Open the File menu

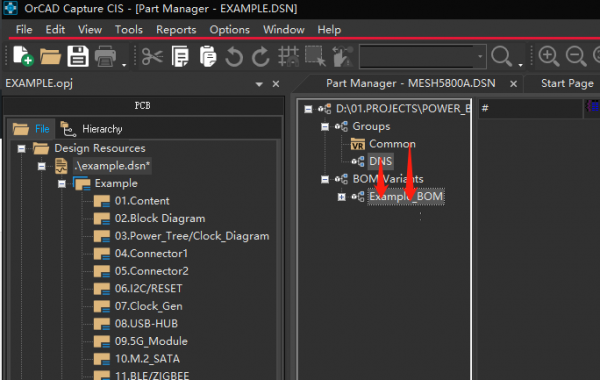(x=24, y=29)
